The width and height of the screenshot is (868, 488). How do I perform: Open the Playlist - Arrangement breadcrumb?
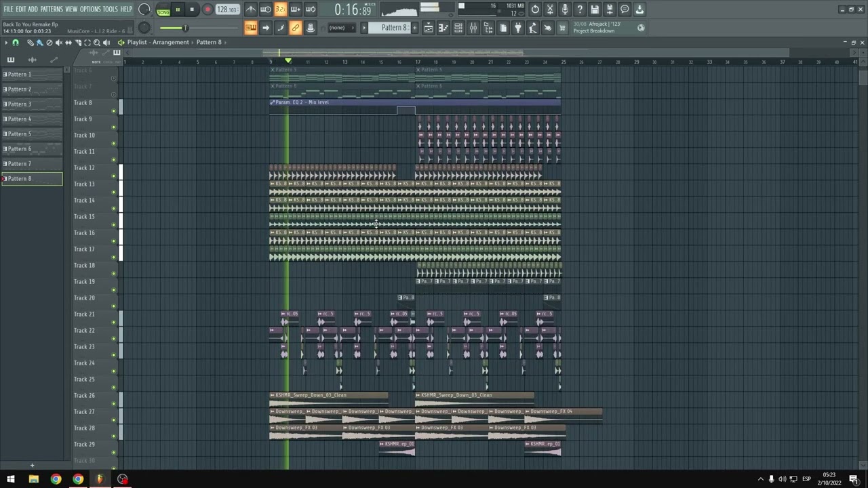click(158, 42)
